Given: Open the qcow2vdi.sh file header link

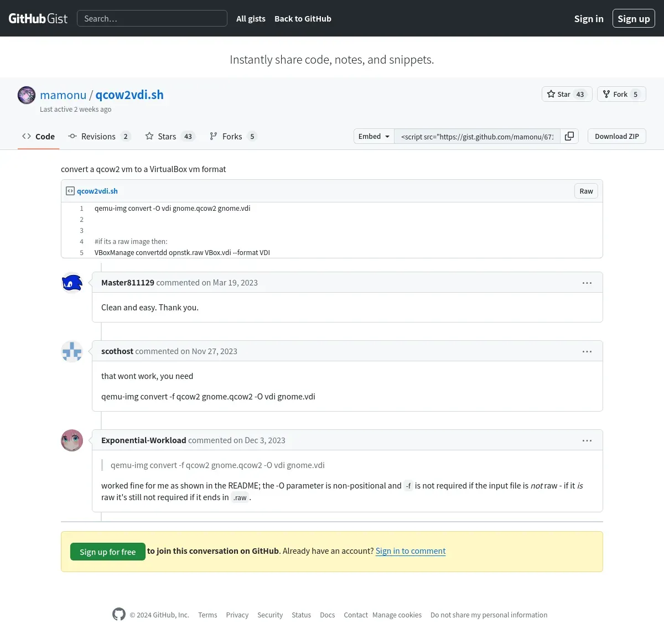Looking at the screenshot, I should tap(97, 191).
